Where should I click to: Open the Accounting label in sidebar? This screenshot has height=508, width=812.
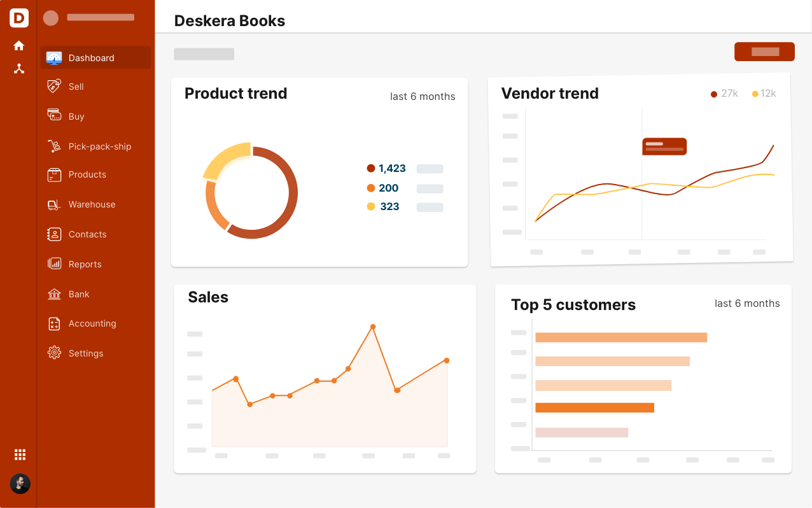click(x=92, y=323)
